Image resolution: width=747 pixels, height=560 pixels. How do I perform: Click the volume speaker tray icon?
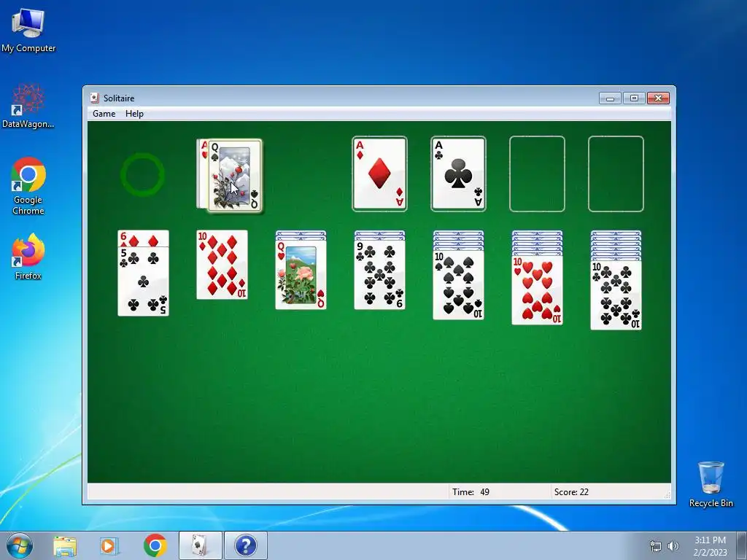(673, 546)
